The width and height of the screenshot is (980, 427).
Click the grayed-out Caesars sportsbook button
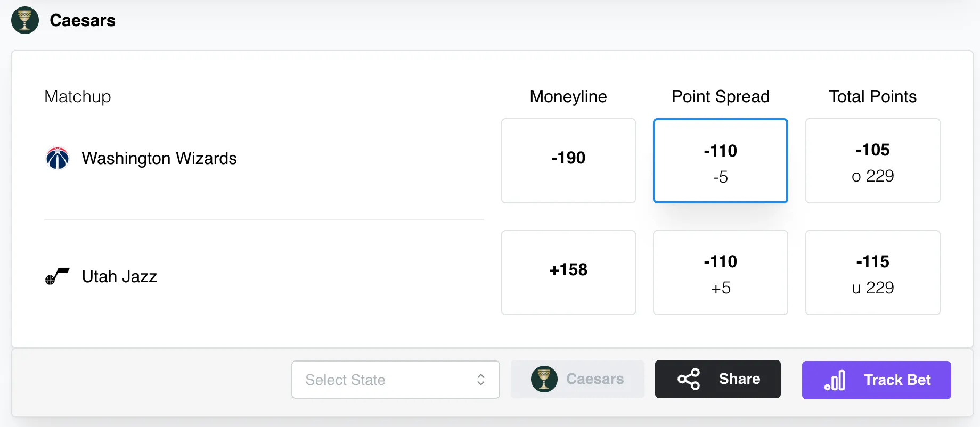point(577,379)
